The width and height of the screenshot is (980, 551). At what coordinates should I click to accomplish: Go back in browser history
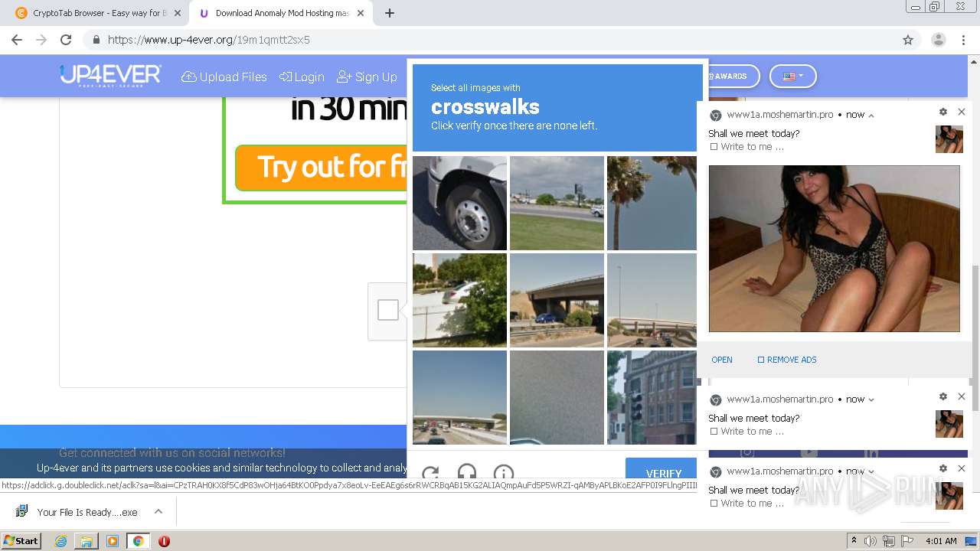pos(17,40)
